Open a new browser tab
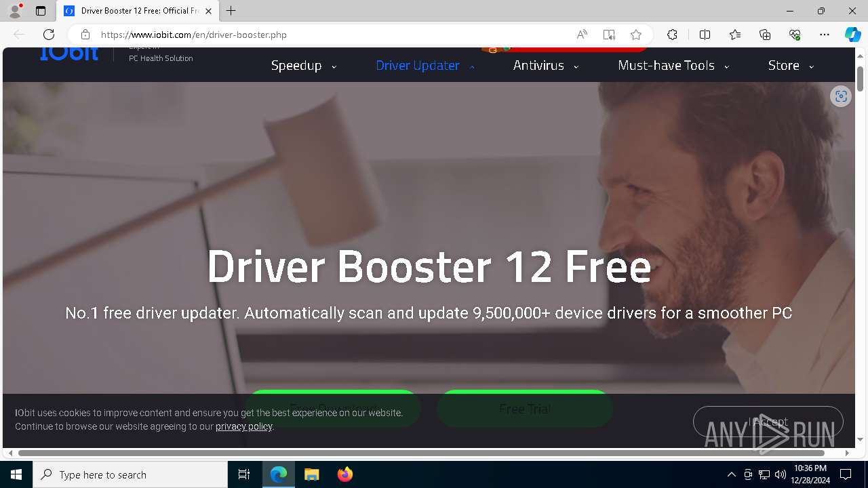 pos(231,11)
